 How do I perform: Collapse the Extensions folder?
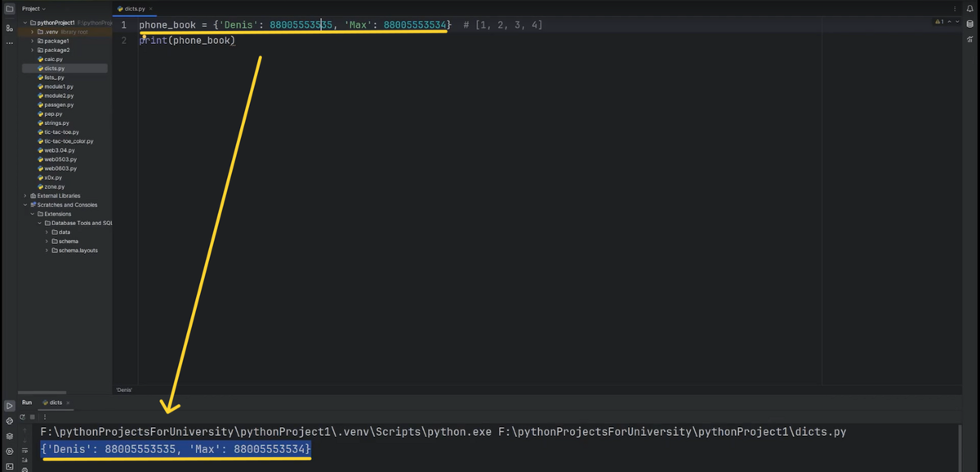coord(32,214)
